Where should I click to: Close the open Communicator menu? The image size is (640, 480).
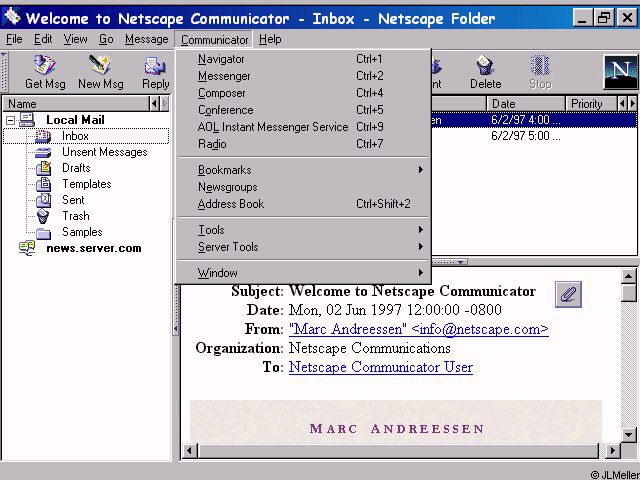pos(214,40)
